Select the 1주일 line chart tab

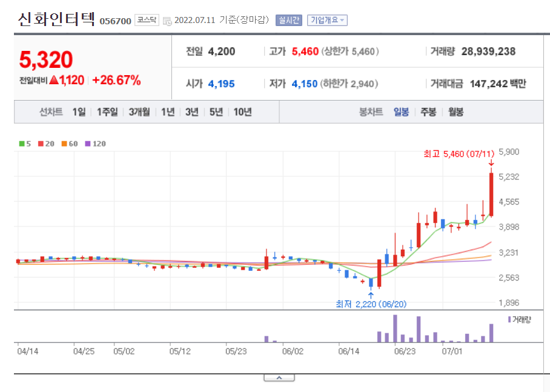click(x=107, y=112)
